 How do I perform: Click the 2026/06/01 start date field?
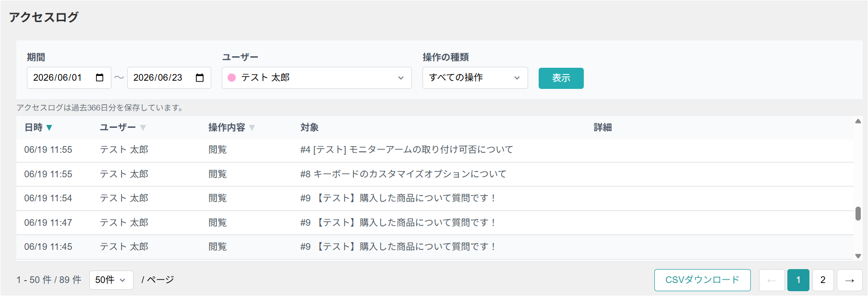pyautogui.click(x=69, y=78)
